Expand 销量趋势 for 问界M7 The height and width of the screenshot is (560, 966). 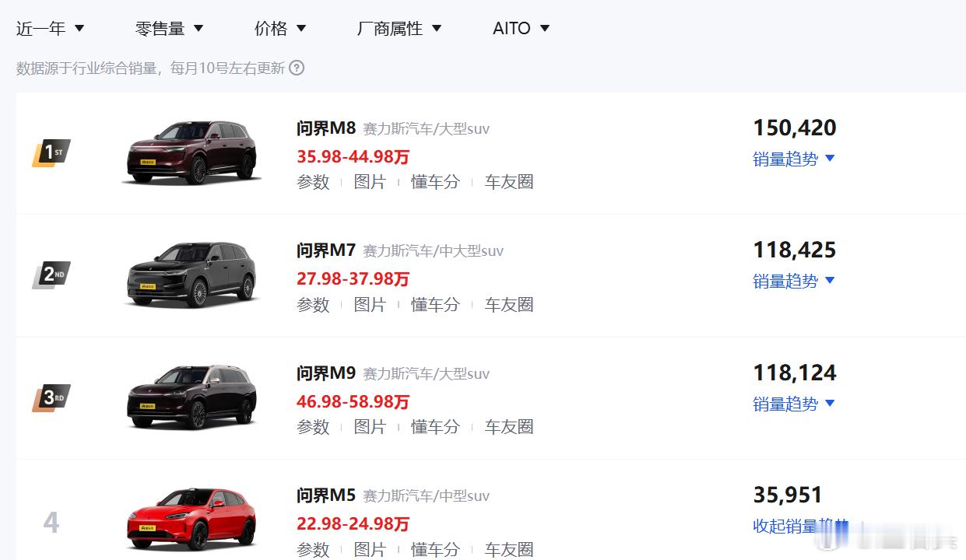pyautogui.click(x=793, y=281)
